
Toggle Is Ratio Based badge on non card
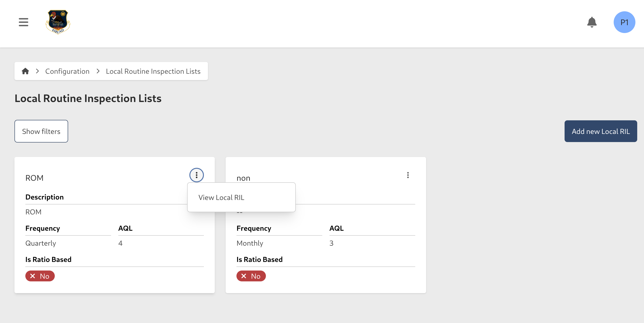click(x=251, y=276)
